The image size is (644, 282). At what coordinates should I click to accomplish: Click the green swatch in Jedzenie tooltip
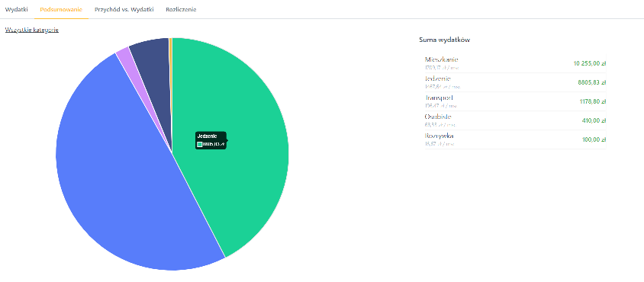pos(200,144)
